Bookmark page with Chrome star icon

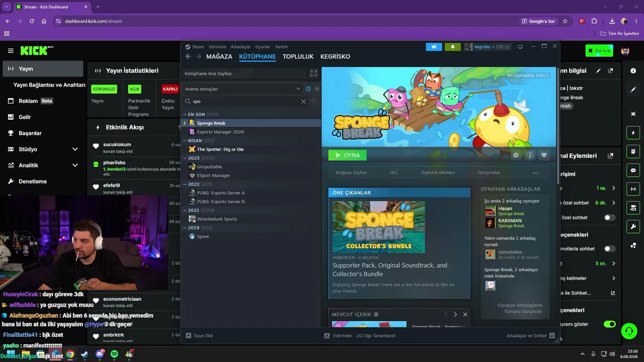point(565,21)
